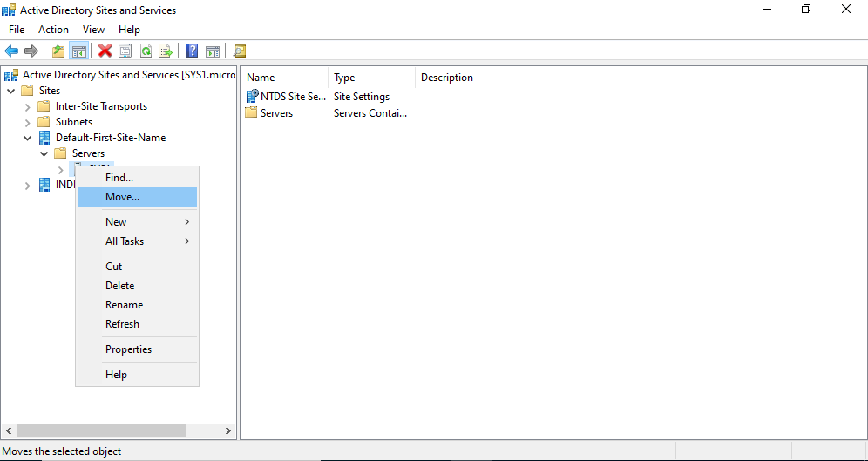Open the File menu
Image resolution: width=868 pixels, height=461 pixels.
(17, 30)
